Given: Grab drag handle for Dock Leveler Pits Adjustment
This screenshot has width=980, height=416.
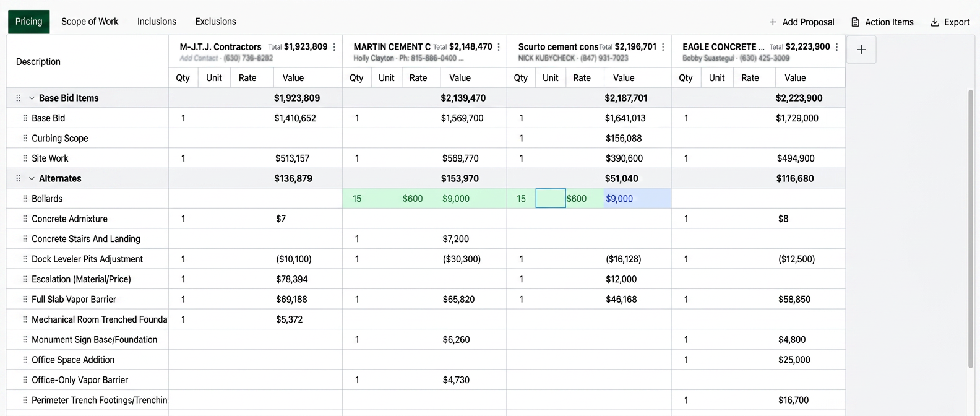Looking at the screenshot, I should click(25, 259).
